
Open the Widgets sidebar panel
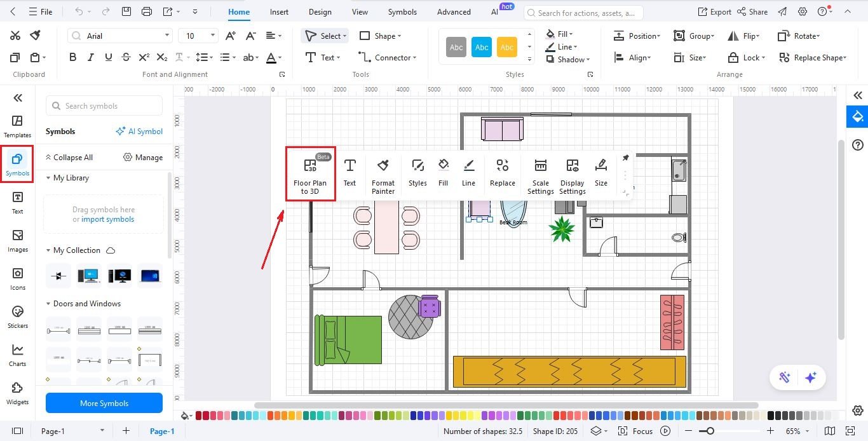(17, 393)
